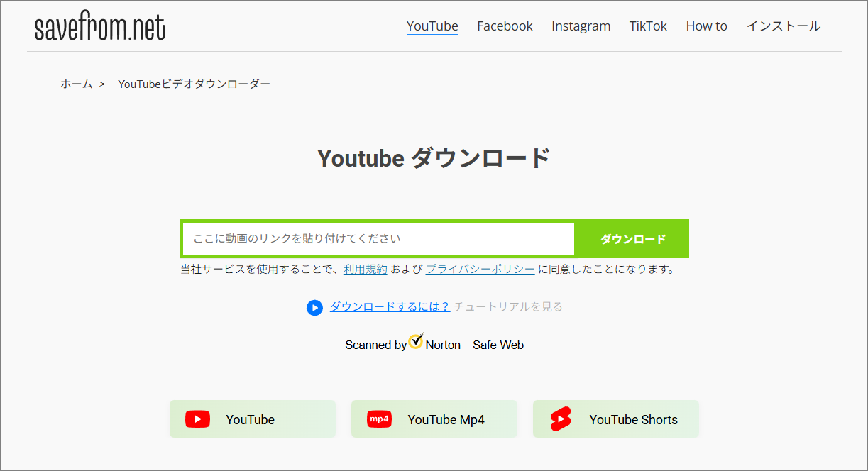Select the red YouTube play icon button
The height and width of the screenshot is (471, 868).
pos(197,419)
